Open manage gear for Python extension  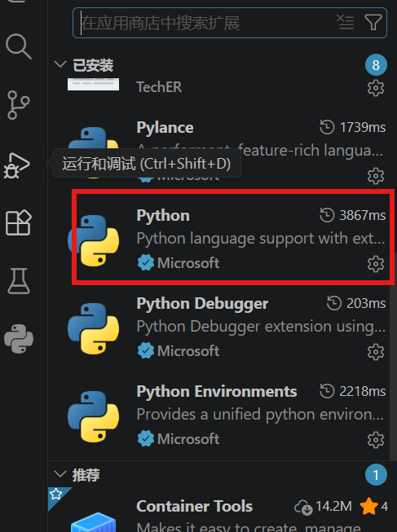pos(376,264)
